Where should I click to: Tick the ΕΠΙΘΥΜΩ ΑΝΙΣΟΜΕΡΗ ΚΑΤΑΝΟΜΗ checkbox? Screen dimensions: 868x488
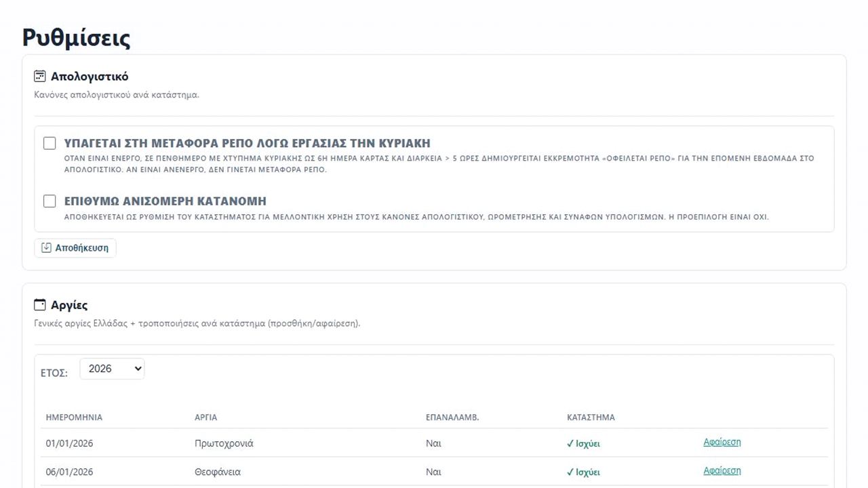(x=50, y=201)
